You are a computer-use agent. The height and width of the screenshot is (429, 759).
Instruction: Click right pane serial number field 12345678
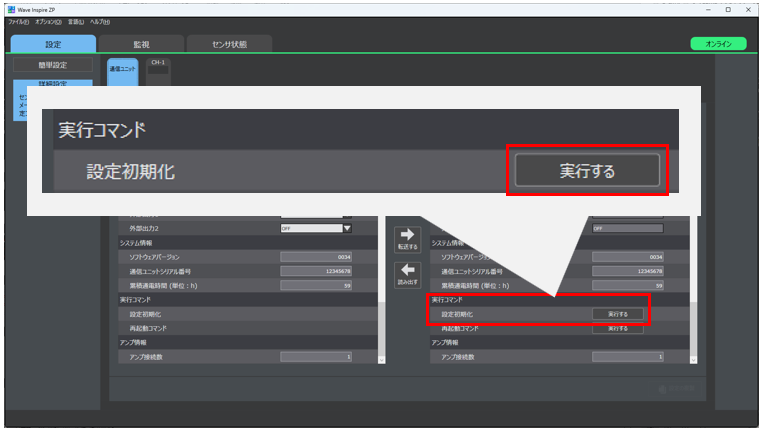[628, 271]
